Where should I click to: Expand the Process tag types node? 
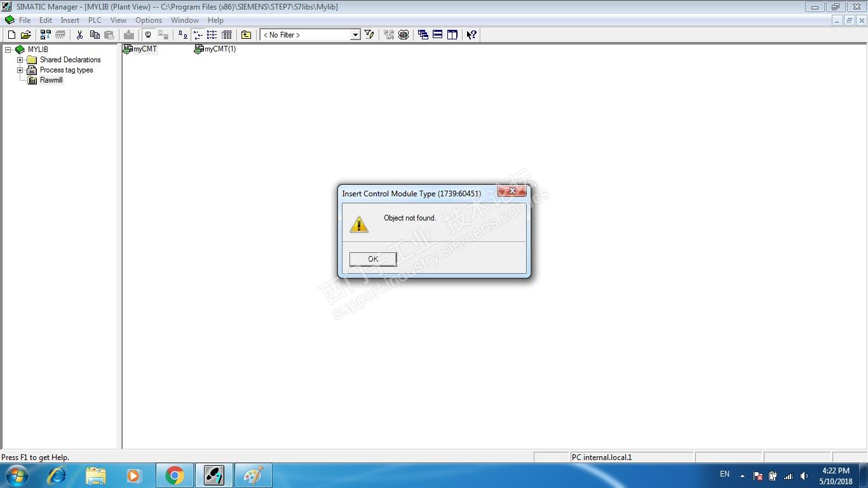pyautogui.click(x=20, y=70)
